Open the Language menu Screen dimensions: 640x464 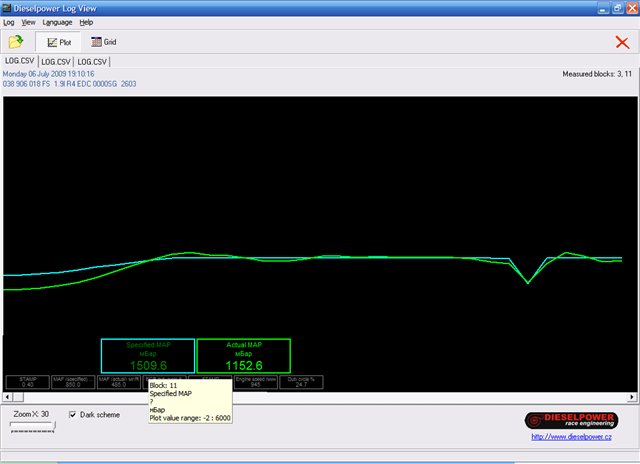pos(57,22)
